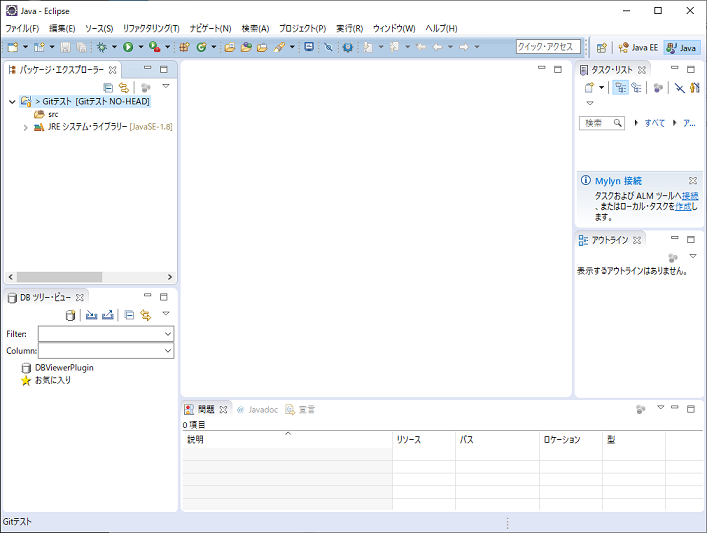Collapse all in Package Explorer
Image resolution: width=707 pixels, height=533 pixels.
(108, 87)
